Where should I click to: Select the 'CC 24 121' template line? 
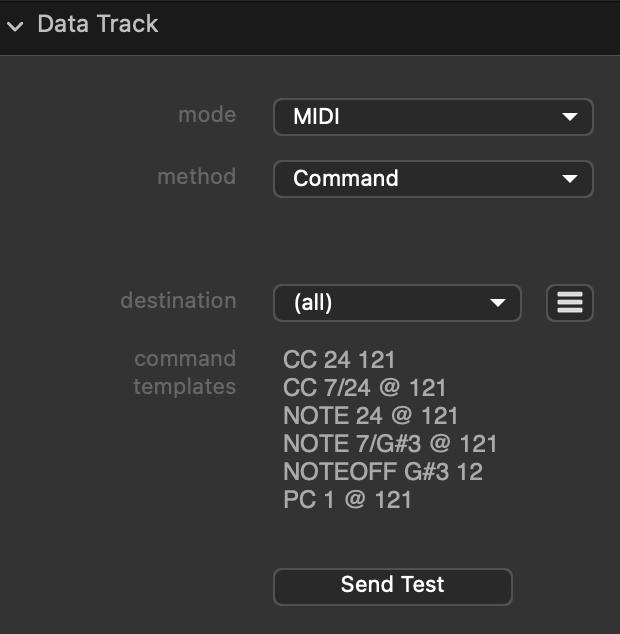point(339,359)
